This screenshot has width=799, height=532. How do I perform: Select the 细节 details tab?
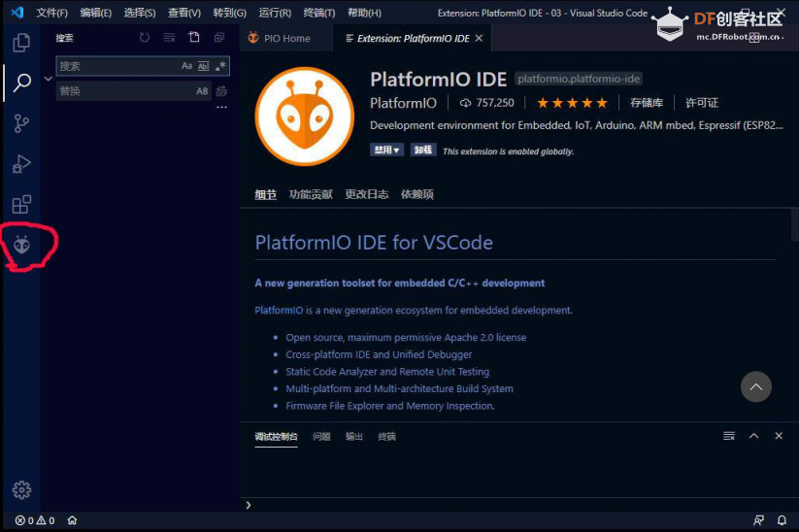[265, 195]
